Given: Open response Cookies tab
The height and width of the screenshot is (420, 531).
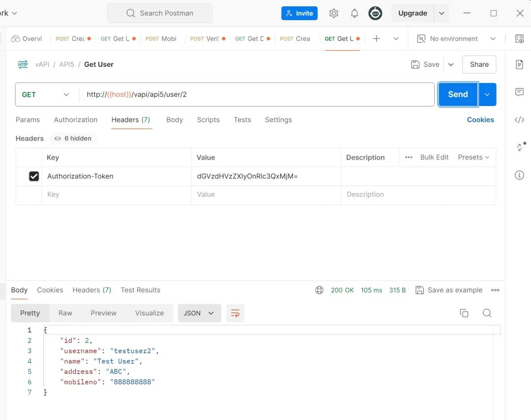Looking at the screenshot, I should coord(50,290).
